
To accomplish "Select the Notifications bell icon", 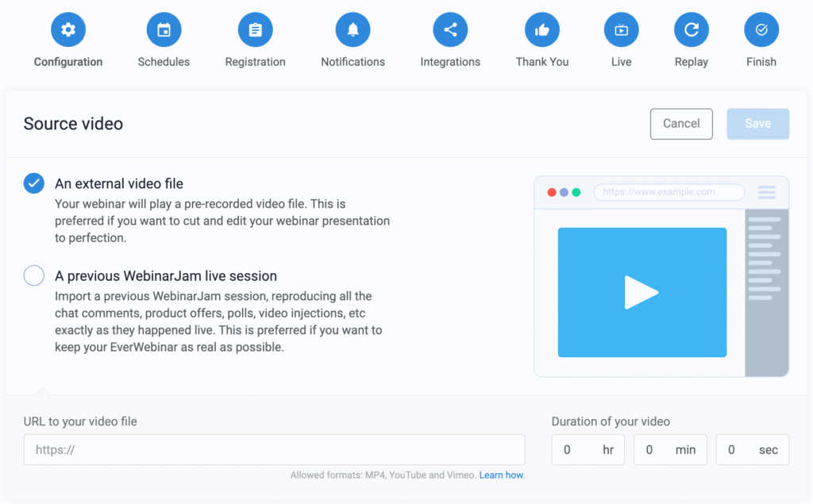I will tap(353, 29).
